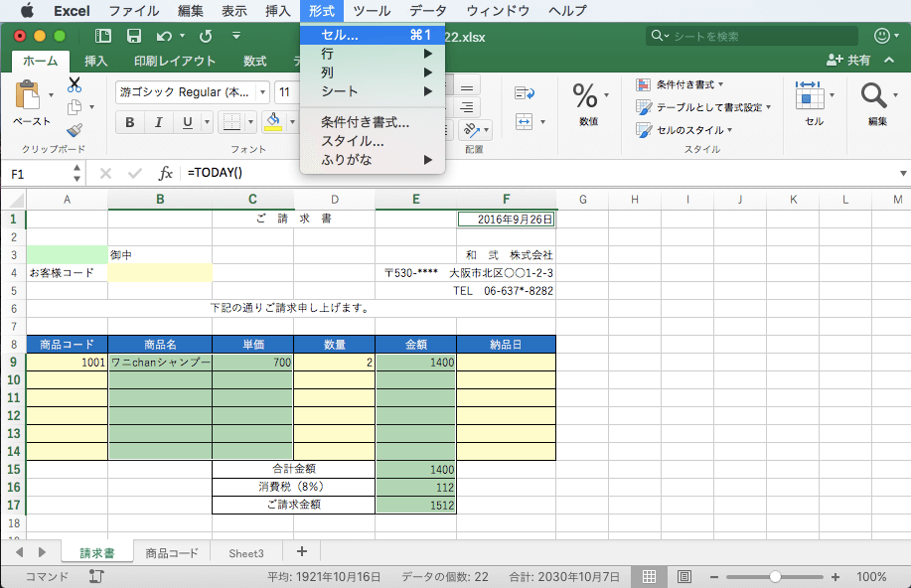This screenshot has width=911, height=588.
Task: Click the green customer name cell A3
Action: coord(67,254)
